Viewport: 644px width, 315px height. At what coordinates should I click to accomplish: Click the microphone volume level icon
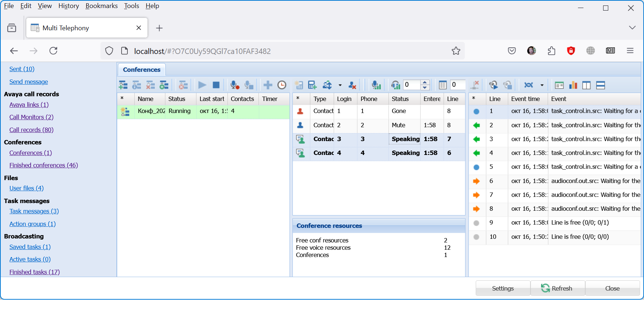[376, 85]
